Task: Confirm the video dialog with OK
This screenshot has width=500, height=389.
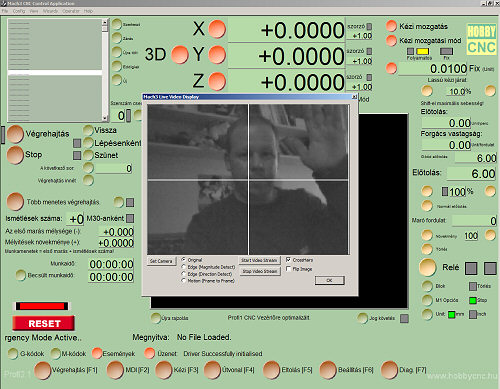Action: pyautogui.click(x=329, y=280)
